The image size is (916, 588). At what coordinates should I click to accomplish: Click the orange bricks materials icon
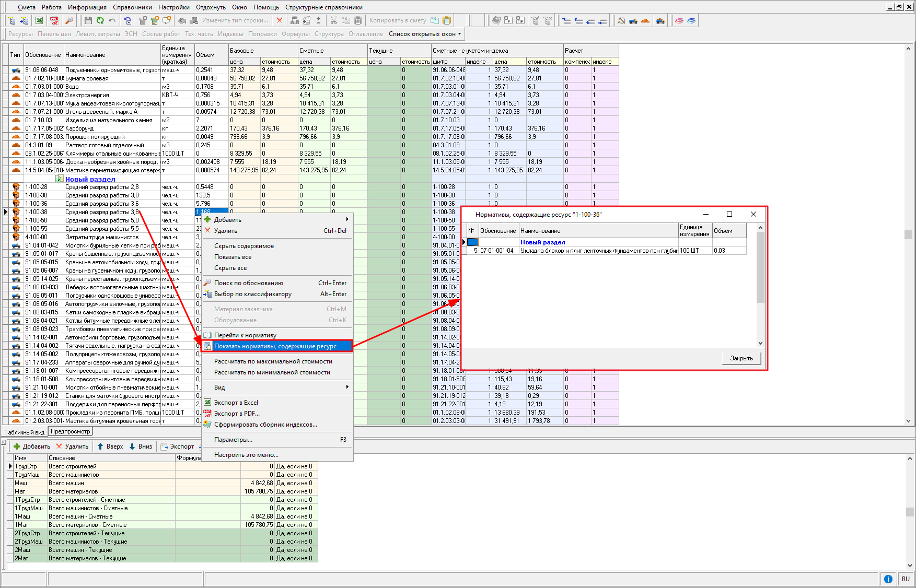click(645, 20)
